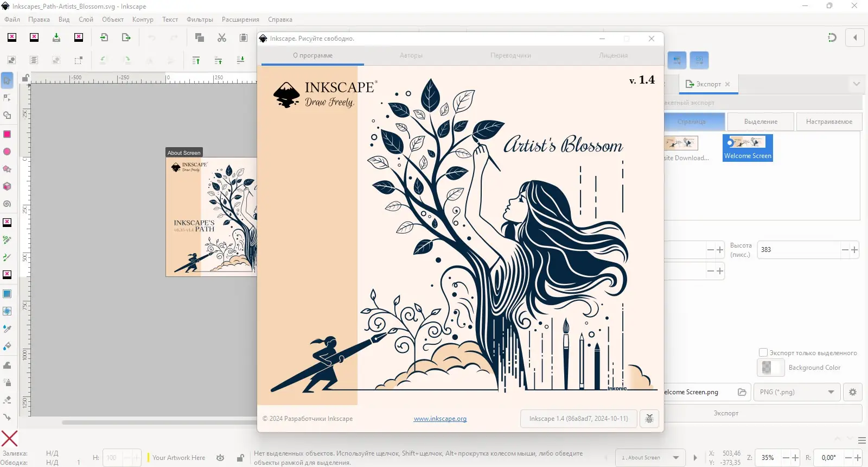Open the Файл menu
Viewport: 868px width, 467px height.
(x=12, y=20)
